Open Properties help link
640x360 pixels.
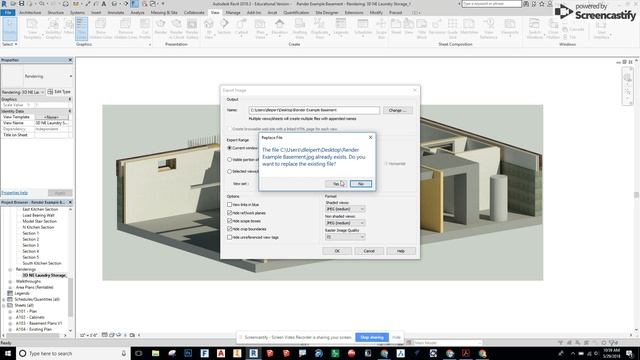[x=15, y=193]
